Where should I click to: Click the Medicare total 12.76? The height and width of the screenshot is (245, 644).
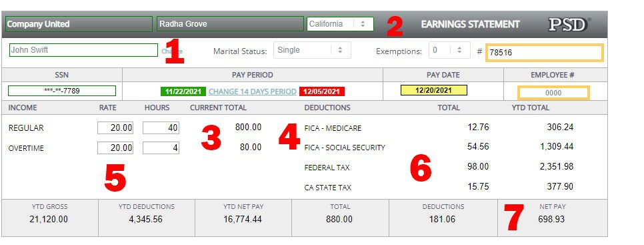click(478, 127)
